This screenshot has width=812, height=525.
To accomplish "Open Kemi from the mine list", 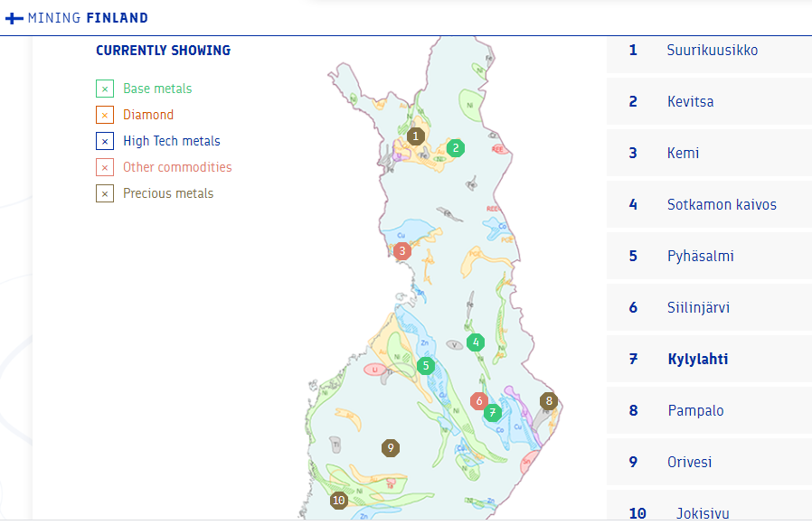I will (x=683, y=154).
